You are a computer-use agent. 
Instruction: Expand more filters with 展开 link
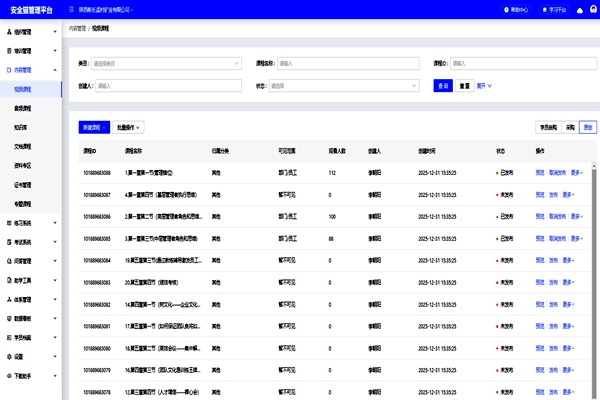click(483, 86)
